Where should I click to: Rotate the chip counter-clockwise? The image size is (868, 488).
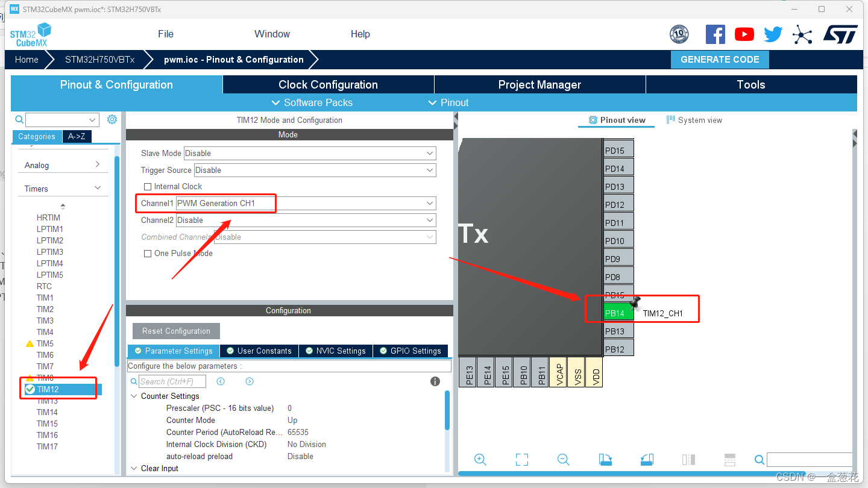coord(647,460)
